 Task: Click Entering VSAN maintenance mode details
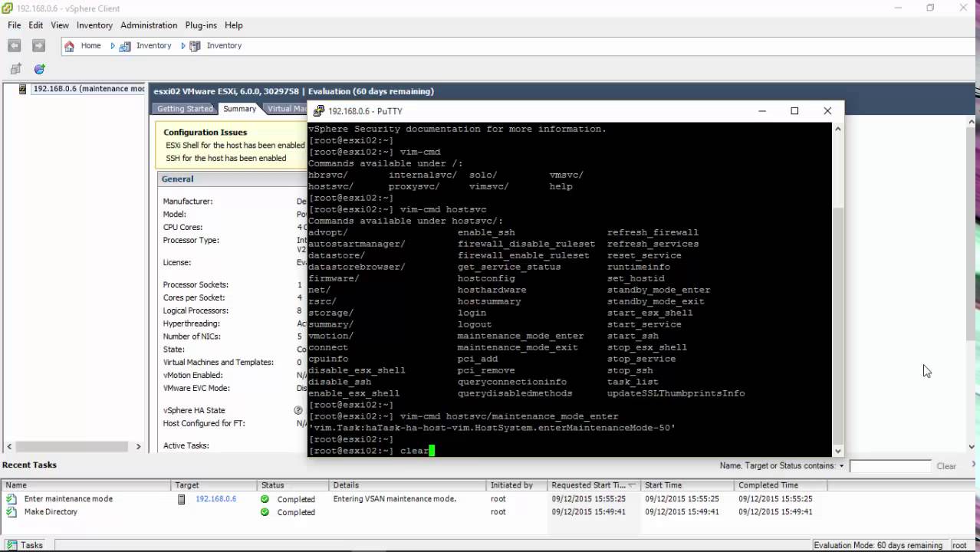click(395, 499)
